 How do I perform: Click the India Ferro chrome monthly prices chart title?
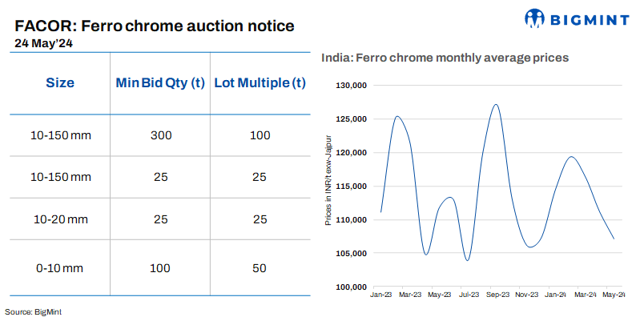click(445, 58)
